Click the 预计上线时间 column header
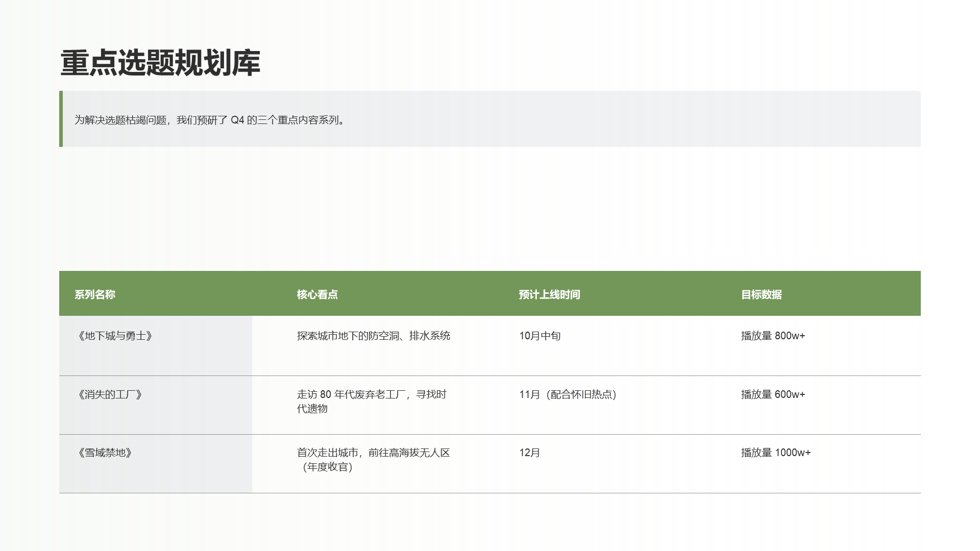Viewport: 980px width, 551px height. point(550,294)
